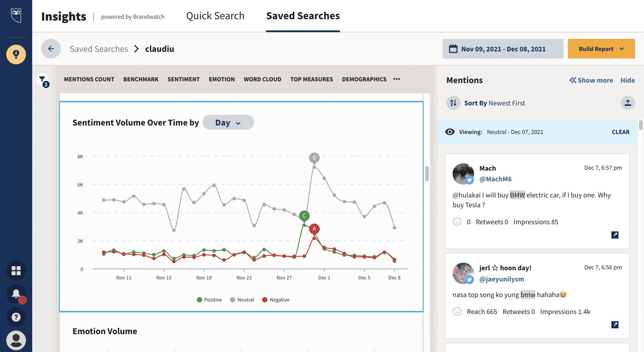
Task: Click the Hootsuite owl logo
Action: [16, 16]
